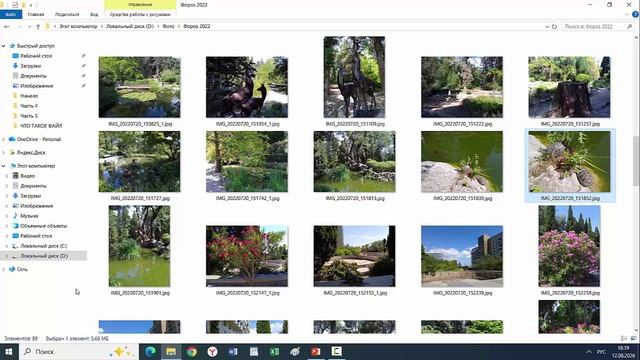This screenshot has height=360, width=640.
Task: Go back with the Back arrow
Action: click(7, 27)
